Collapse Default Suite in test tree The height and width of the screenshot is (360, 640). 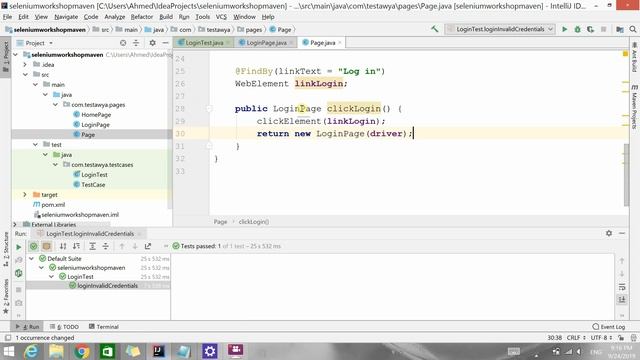(x=31, y=258)
